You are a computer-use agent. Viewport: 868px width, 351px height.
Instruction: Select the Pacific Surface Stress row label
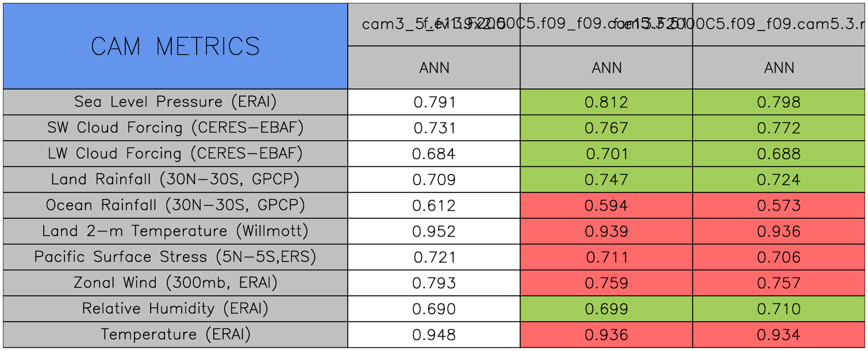point(175,257)
